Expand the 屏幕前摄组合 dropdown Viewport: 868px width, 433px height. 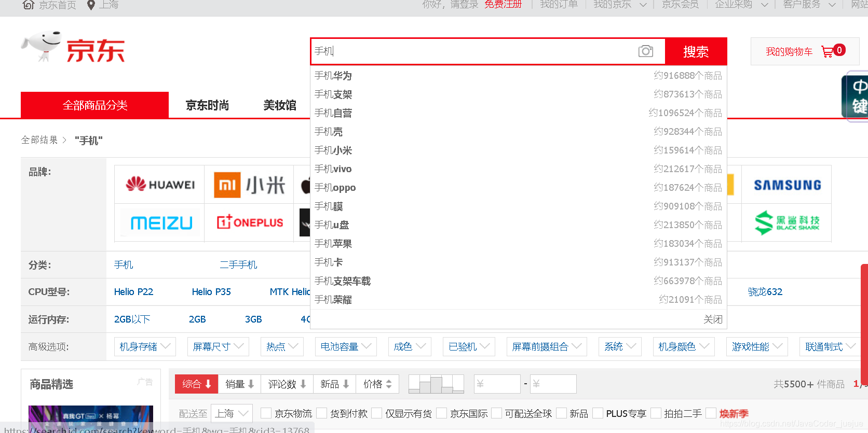[547, 346]
